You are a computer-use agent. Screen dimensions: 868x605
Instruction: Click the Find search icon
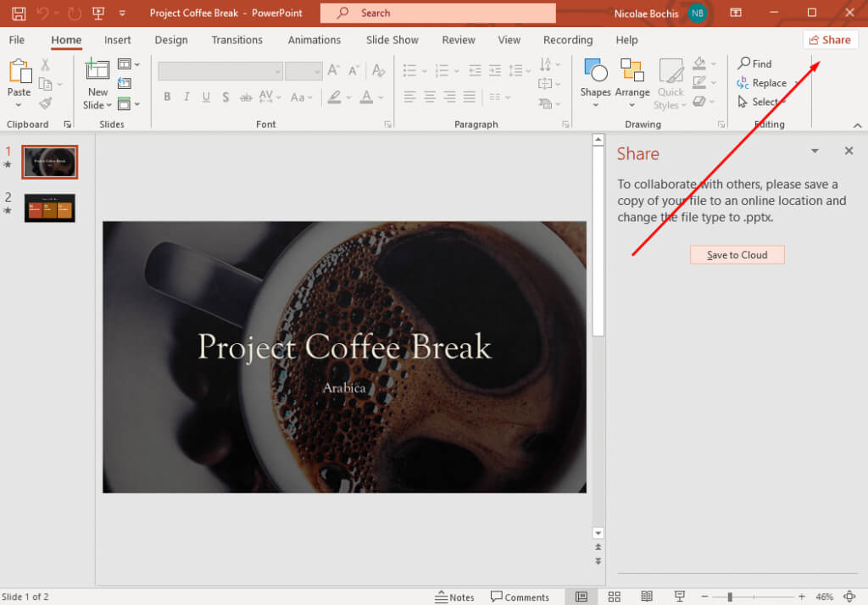tap(744, 64)
